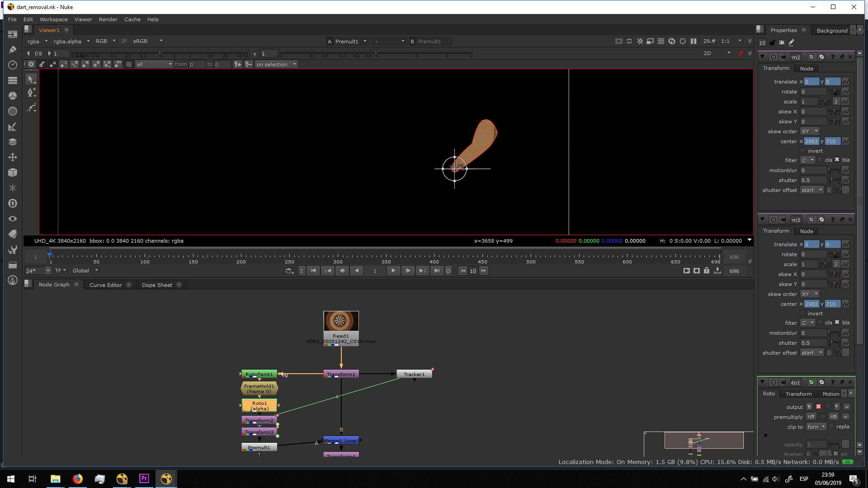Open Firefox from the Windows taskbar
The height and width of the screenshot is (488, 868).
click(78, 479)
